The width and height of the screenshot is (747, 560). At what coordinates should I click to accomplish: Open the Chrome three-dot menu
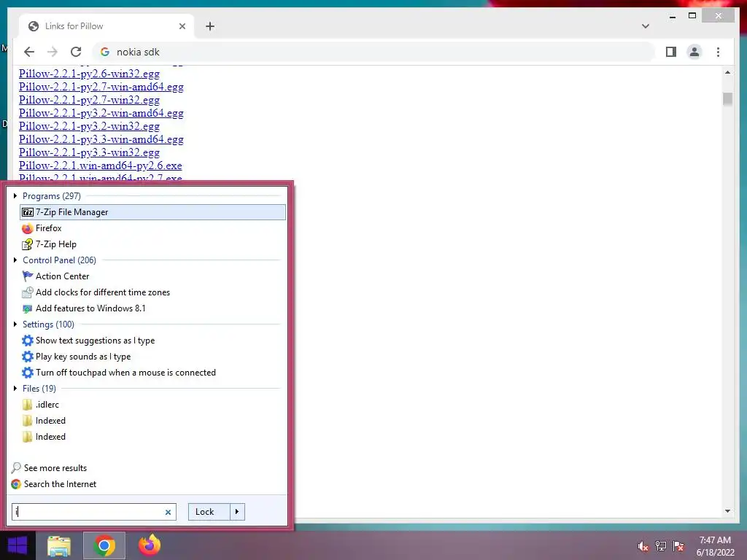click(718, 52)
